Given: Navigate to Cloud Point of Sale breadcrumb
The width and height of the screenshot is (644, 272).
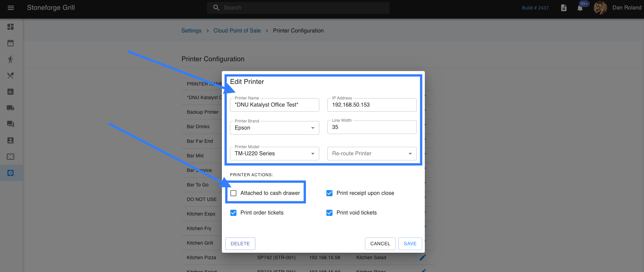Looking at the screenshot, I should (x=237, y=31).
